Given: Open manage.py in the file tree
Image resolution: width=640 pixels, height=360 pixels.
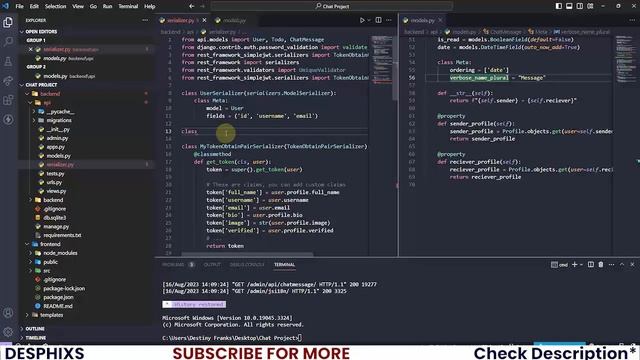Looking at the screenshot, I should click(x=56, y=227).
